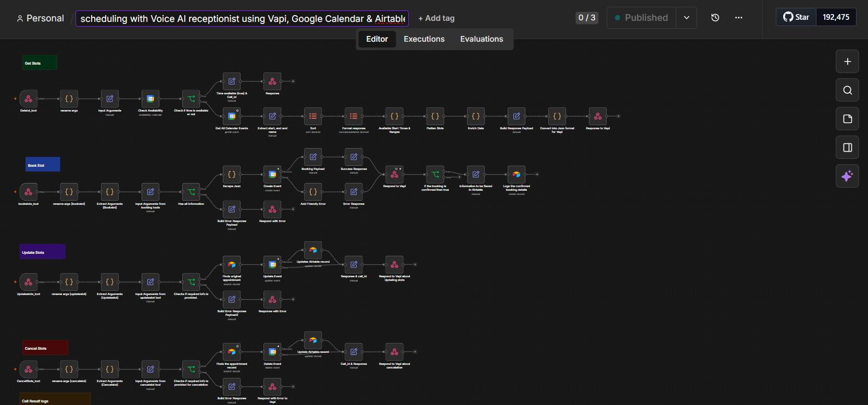Select the Format response node
The width and height of the screenshot is (868, 405).
pyautogui.click(x=354, y=116)
